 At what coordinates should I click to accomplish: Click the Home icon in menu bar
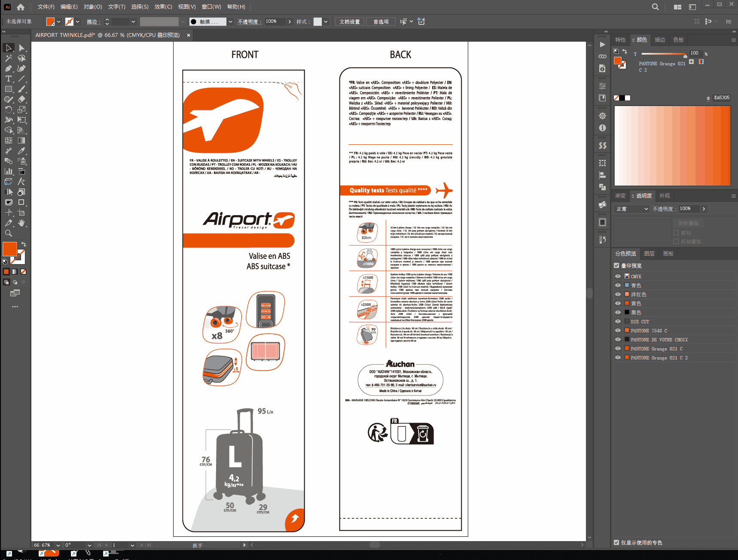(21, 7)
